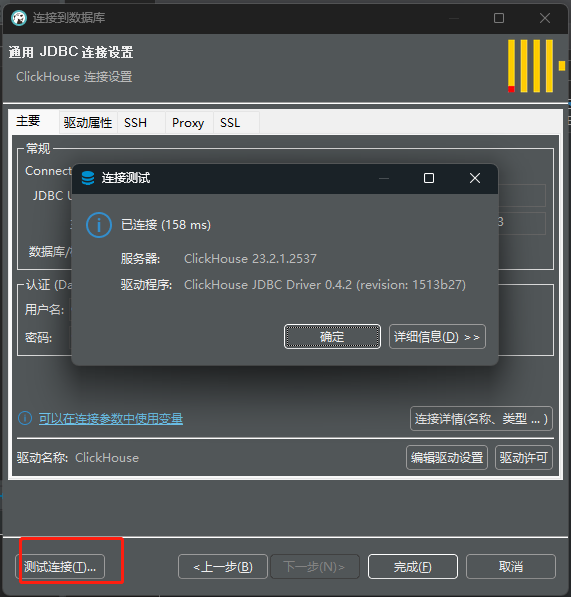
Task: Click the 测试连接(T)... button
Action: (x=60, y=567)
